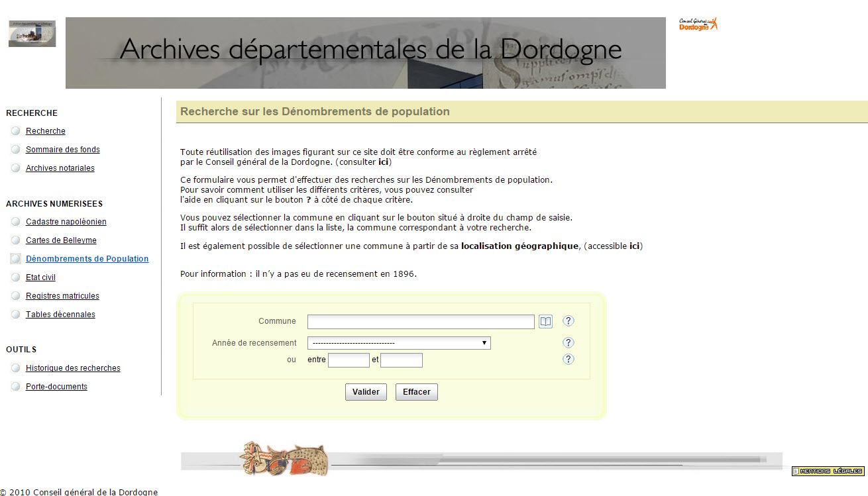Clear the form with Effacer
The image size is (868, 496).
pos(417,392)
